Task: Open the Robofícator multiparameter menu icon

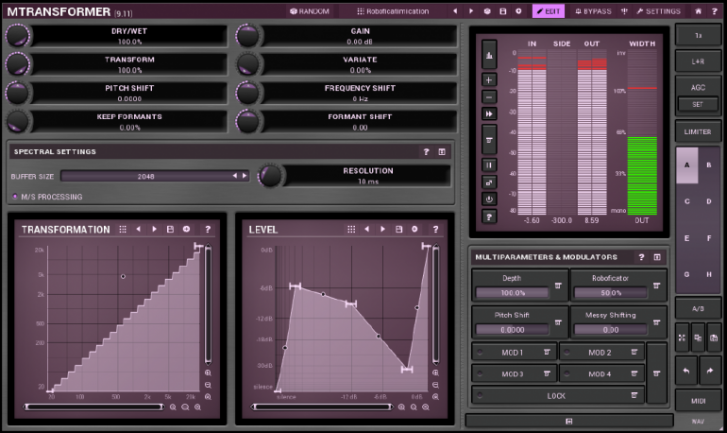Action: (656, 285)
